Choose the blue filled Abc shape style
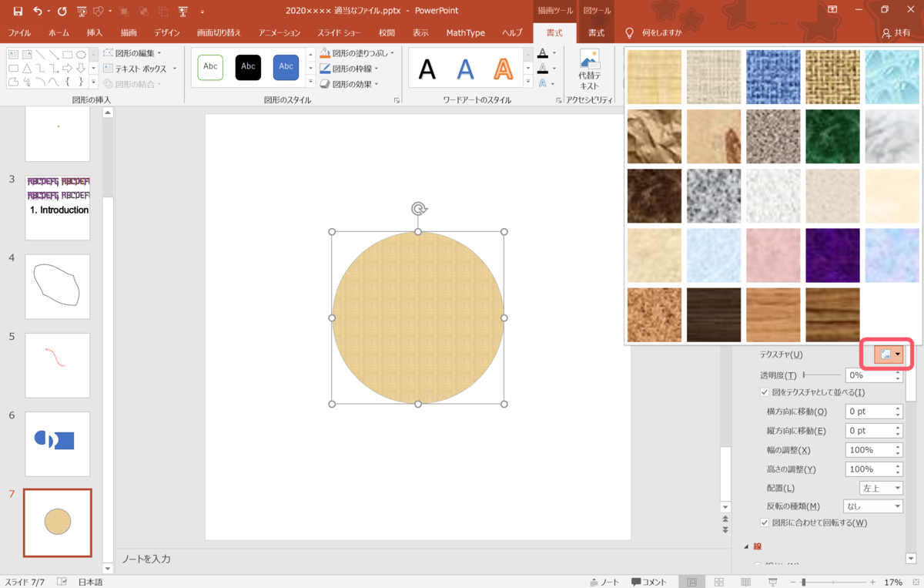 tap(286, 67)
